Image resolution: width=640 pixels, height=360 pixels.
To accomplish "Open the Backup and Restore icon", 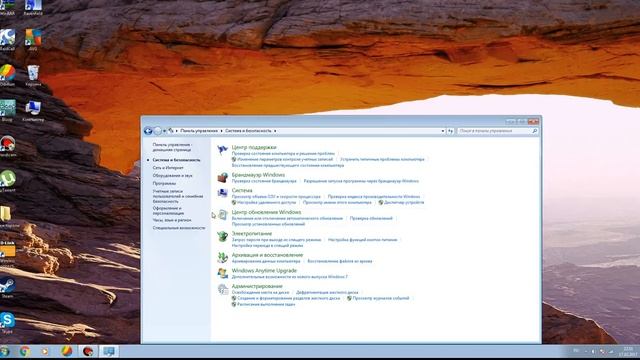I will (x=222, y=257).
